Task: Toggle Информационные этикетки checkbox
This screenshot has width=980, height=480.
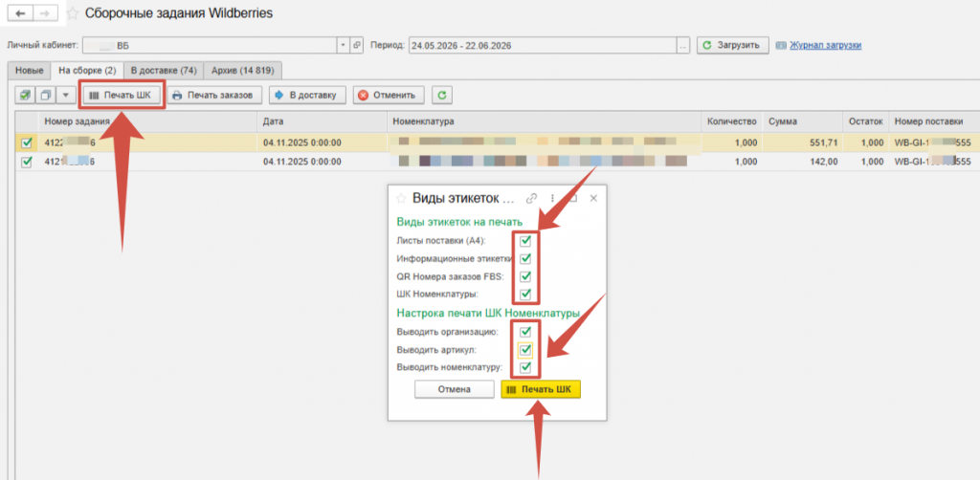Action: point(525,258)
